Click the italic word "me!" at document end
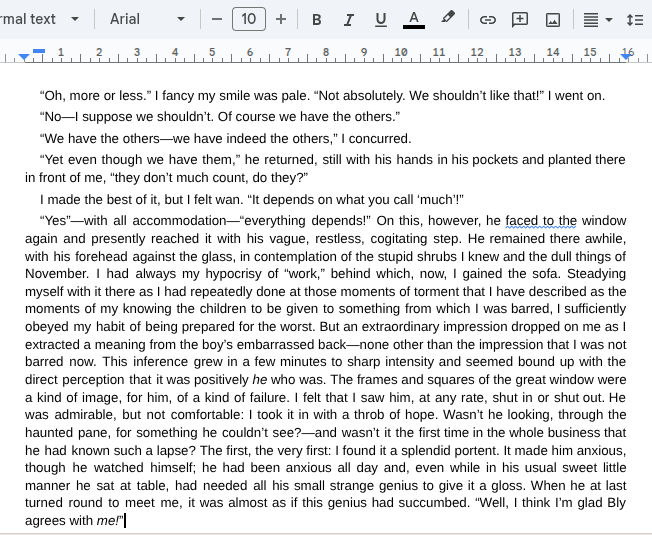The height and width of the screenshot is (535, 652). click(x=107, y=520)
